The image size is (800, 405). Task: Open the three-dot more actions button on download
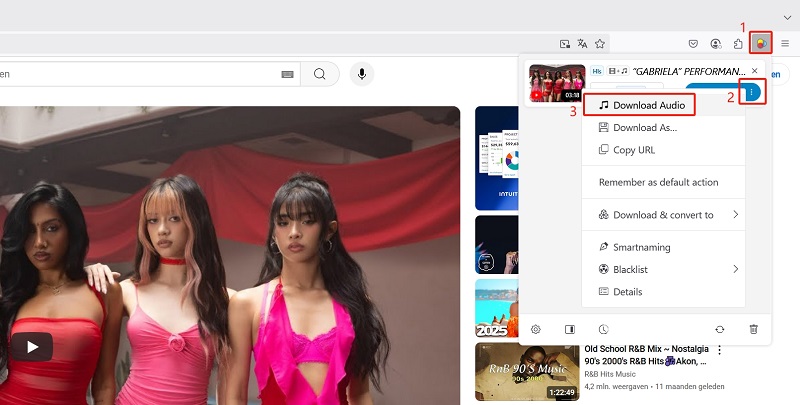pyautogui.click(x=752, y=92)
